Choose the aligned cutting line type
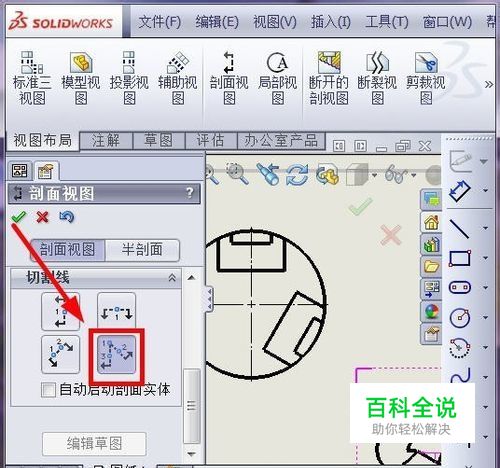The width and height of the screenshot is (500, 468). (116, 354)
